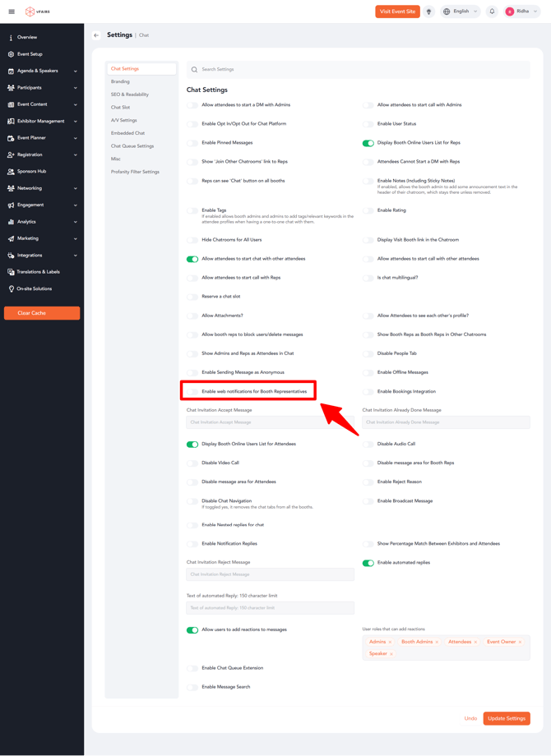Image resolution: width=551 pixels, height=756 pixels.
Task: Open Overview from the sidebar
Action: pos(27,38)
